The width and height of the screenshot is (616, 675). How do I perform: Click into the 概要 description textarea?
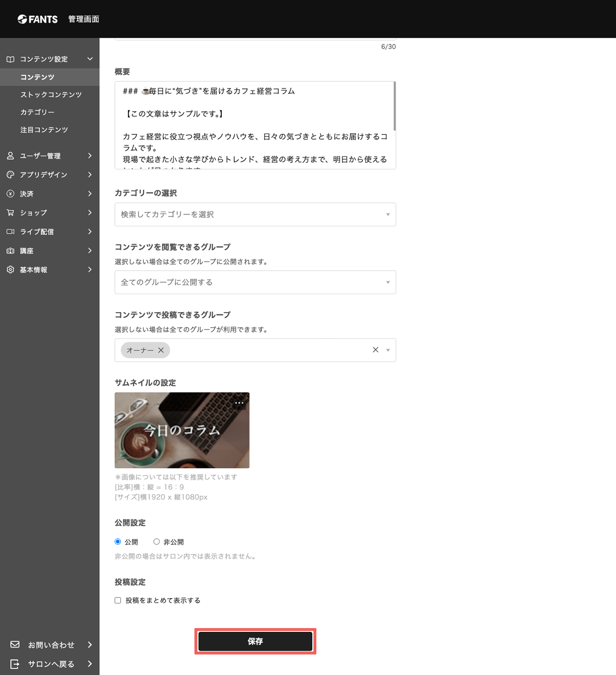pyautogui.click(x=255, y=125)
